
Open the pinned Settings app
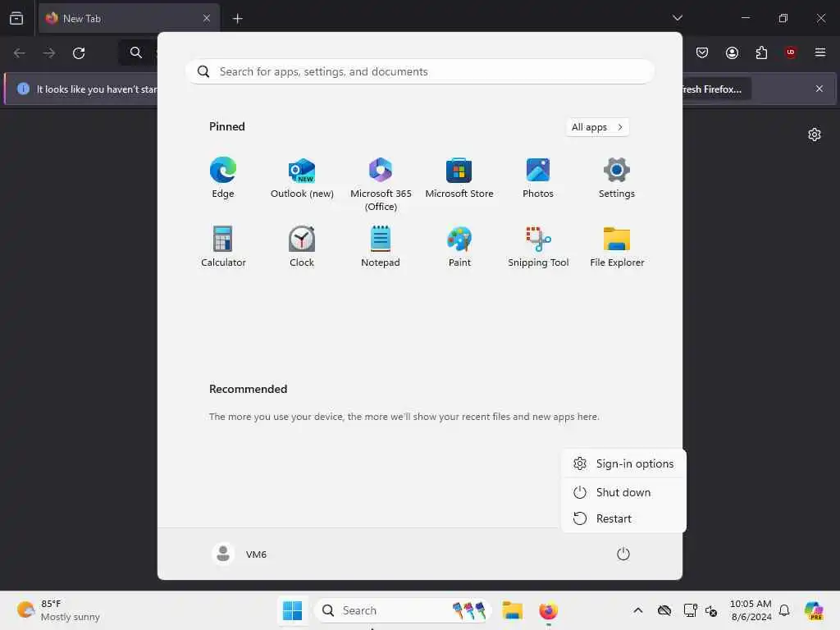click(617, 178)
